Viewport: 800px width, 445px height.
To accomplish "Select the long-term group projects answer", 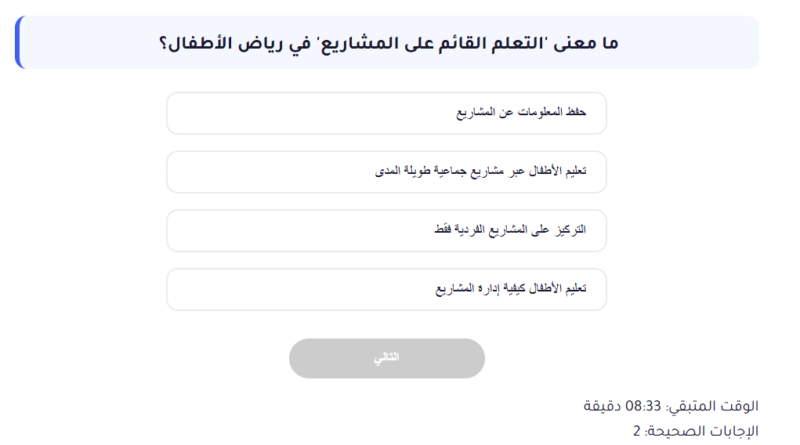I will click(386, 172).
